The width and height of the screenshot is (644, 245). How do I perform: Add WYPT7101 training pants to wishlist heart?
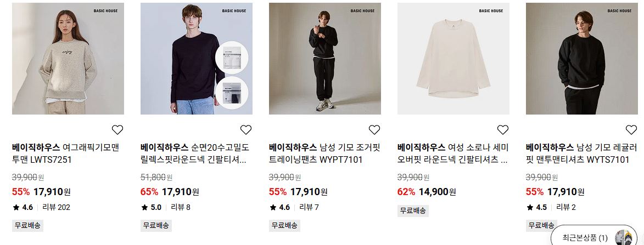374,130
